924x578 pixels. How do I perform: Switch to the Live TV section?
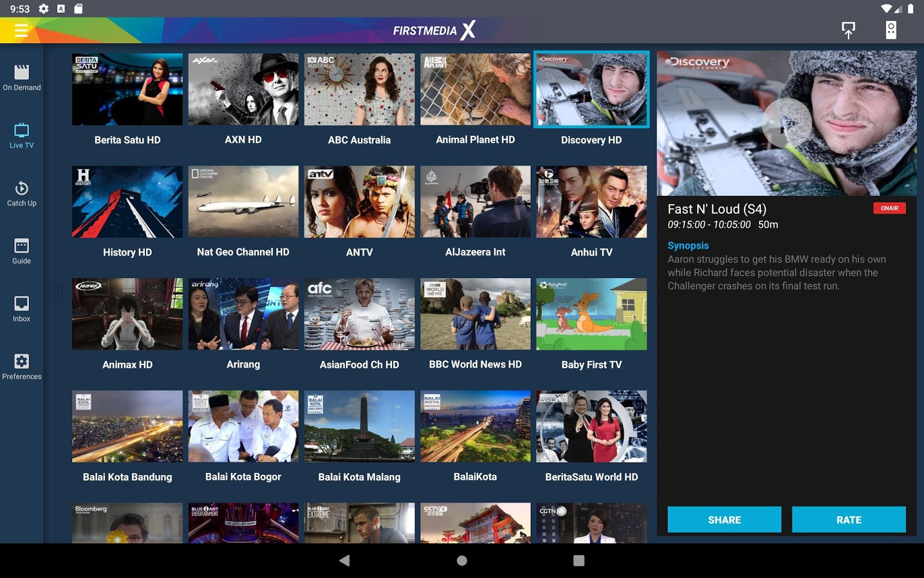pyautogui.click(x=21, y=136)
